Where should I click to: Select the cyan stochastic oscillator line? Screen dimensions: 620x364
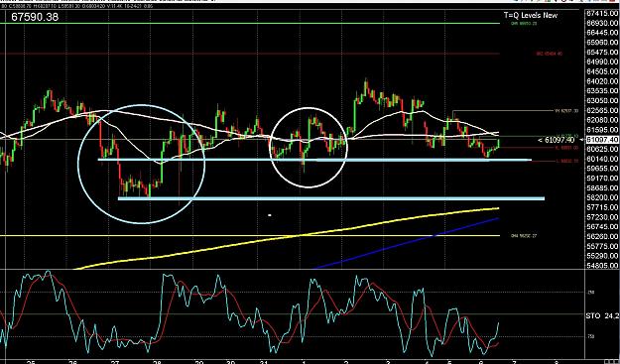[x=249, y=312]
